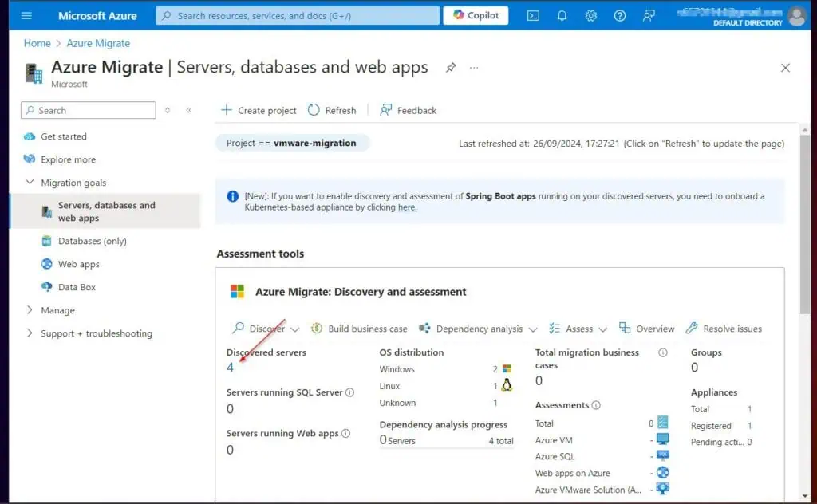Click the Windows OS logo icon
The image size is (817, 504).
click(507, 368)
